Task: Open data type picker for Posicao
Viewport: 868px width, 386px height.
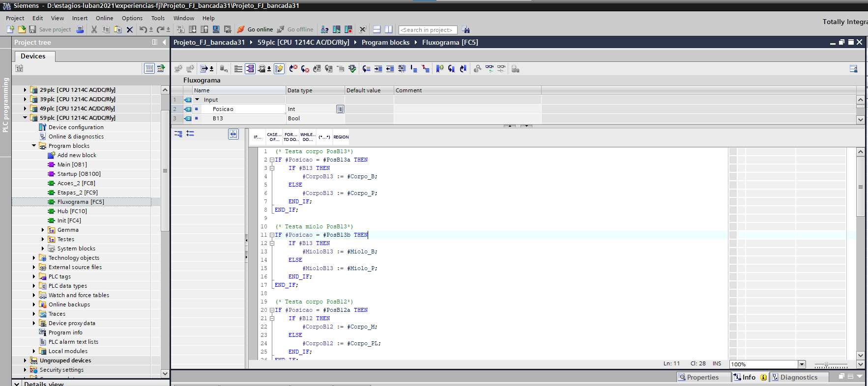Action: [340, 109]
